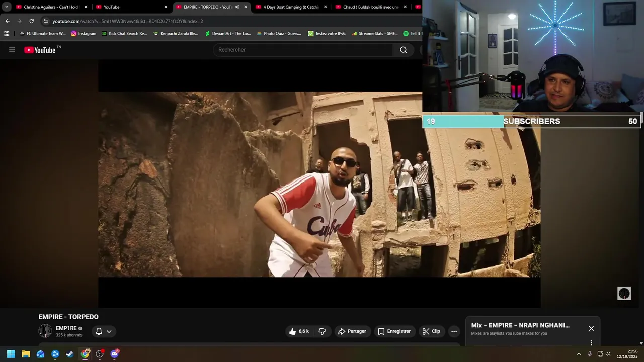Click the Mix - EMP1RE playlist title

pos(520,325)
